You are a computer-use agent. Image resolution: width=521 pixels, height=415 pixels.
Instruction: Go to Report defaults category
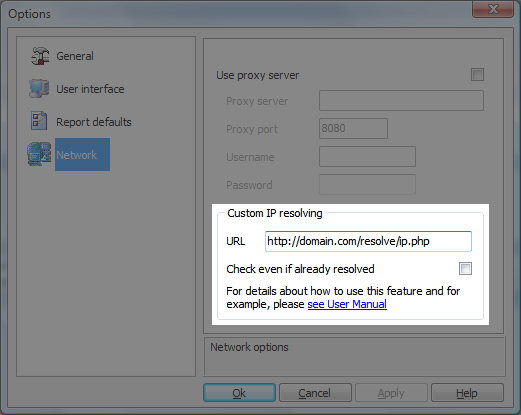[94, 122]
